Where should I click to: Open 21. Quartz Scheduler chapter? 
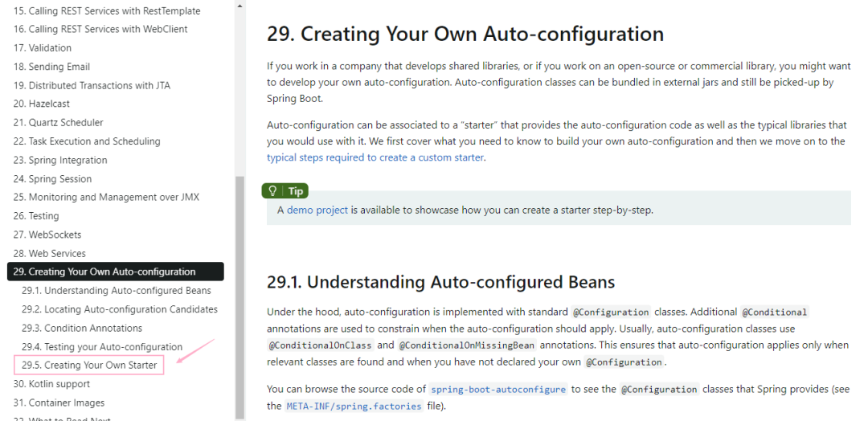point(58,122)
